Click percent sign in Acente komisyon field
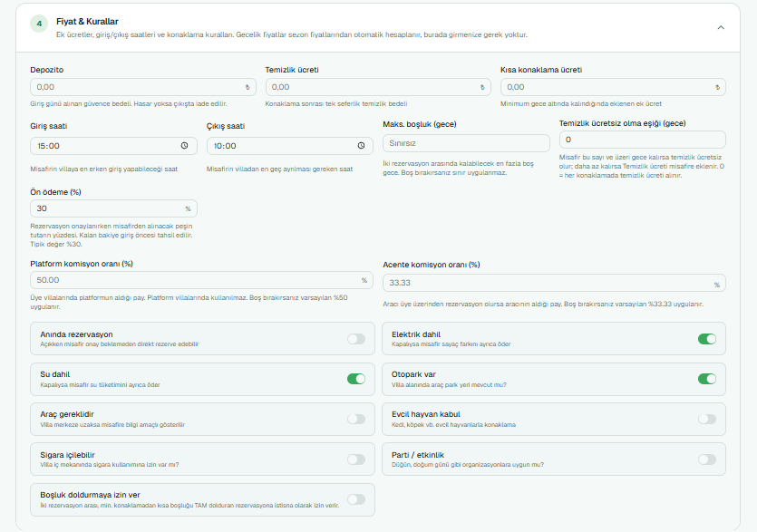The width and height of the screenshot is (757, 532). coord(717,285)
